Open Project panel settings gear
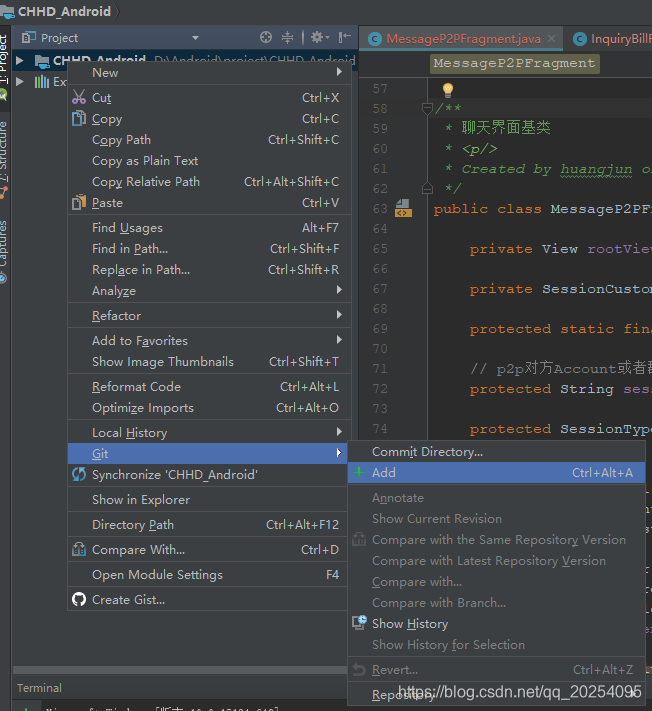Viewport: 652px width, 711px height. click(319, 37)
